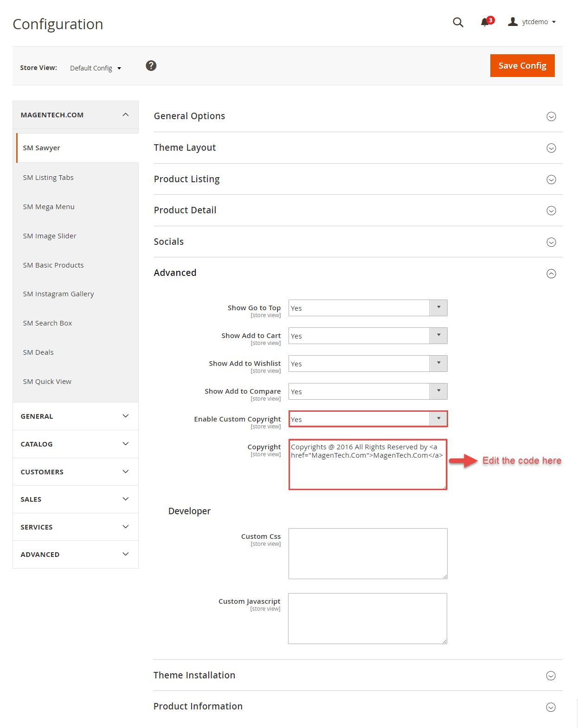Viewport: 578px width, 728px height.
Task: Expand General Options section circle arrow
Action: [x=551, y=116]
